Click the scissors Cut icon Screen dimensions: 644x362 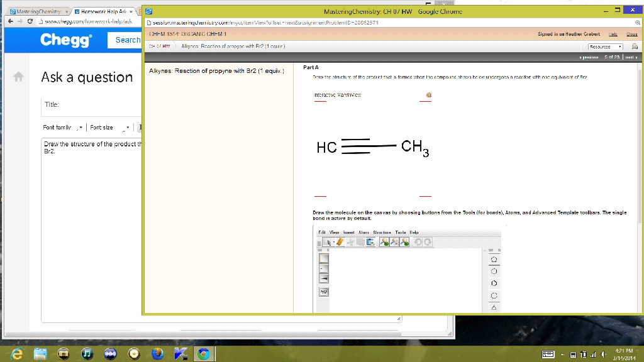click(350, 241)
